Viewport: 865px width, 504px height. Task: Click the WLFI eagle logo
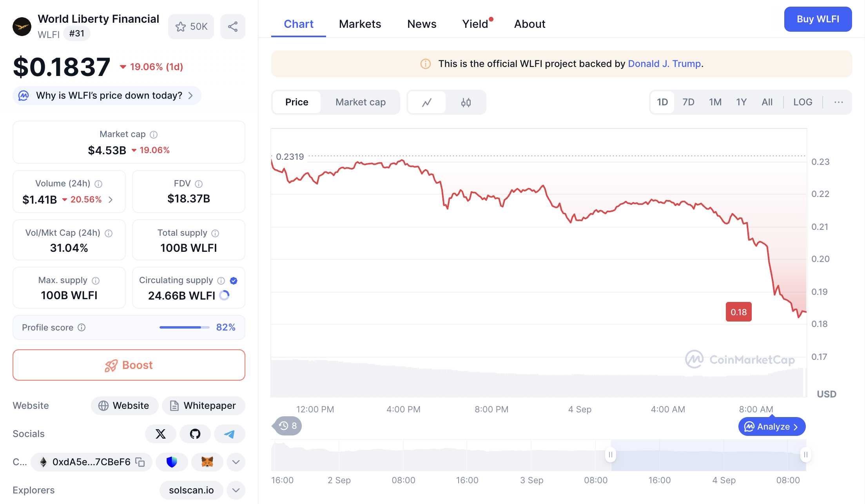pos(22,27)
